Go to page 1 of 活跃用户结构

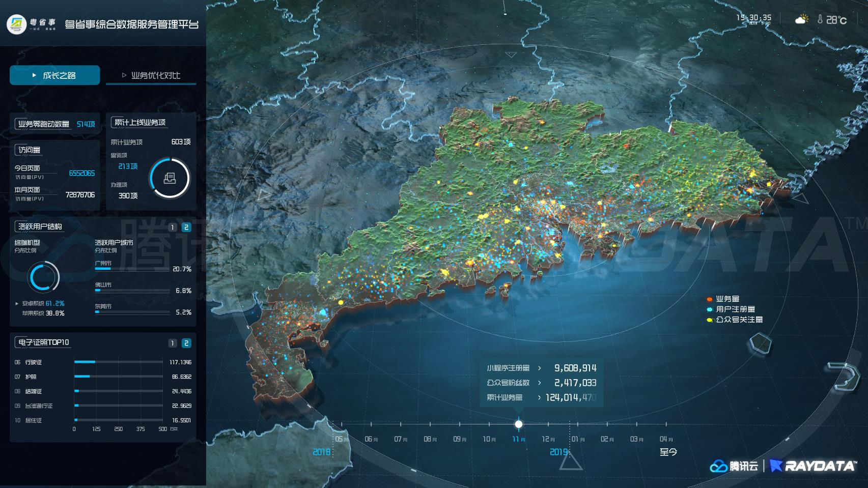click(173, 227)
